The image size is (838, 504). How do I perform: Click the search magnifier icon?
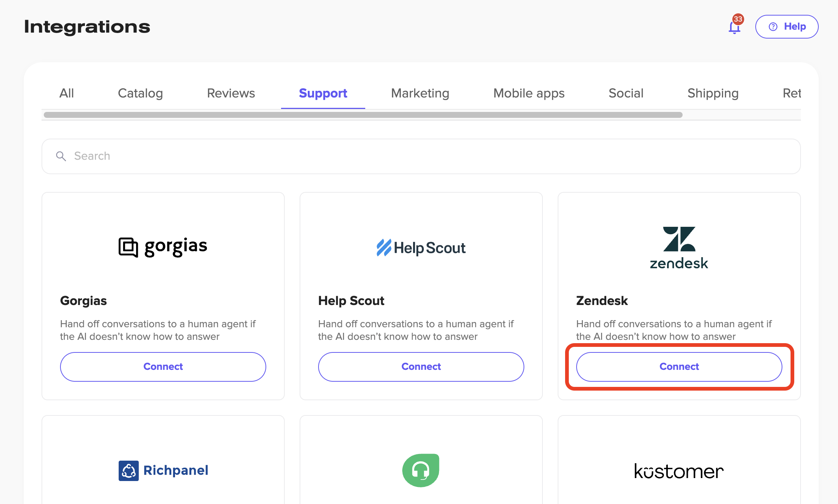point(61,156)
